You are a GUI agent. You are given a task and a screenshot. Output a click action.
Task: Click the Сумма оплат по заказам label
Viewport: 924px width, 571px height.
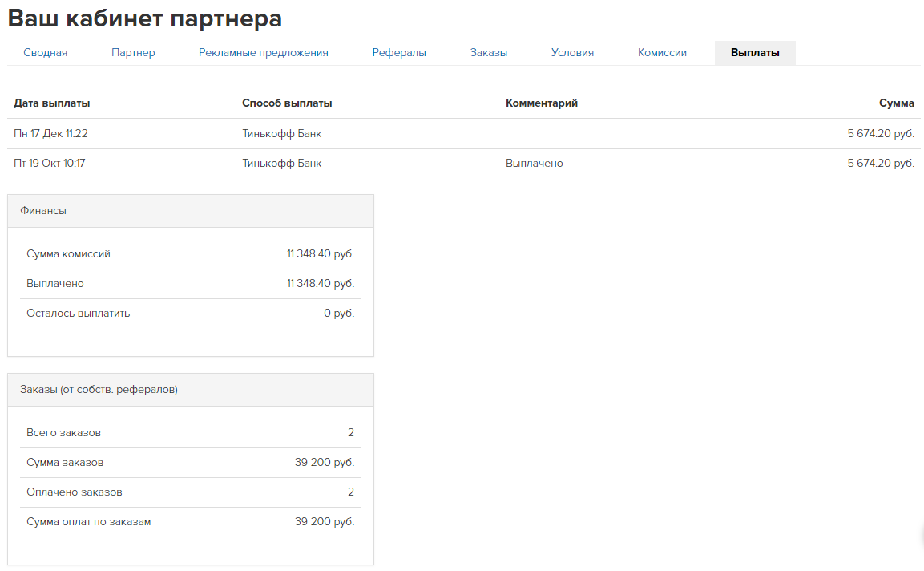pyautogui.click(x=88, y=521)
